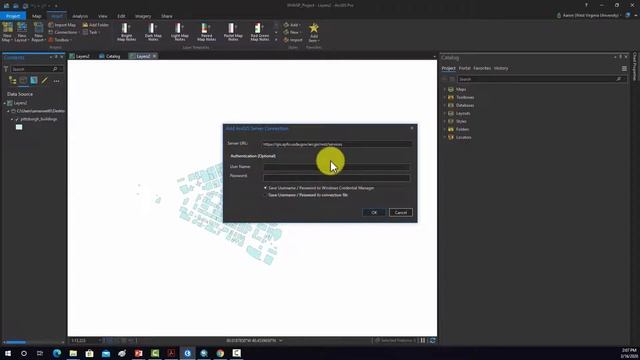The height and width of the screenshot is (360, 640).
Task: Click the User Name field
Action: 336,167
